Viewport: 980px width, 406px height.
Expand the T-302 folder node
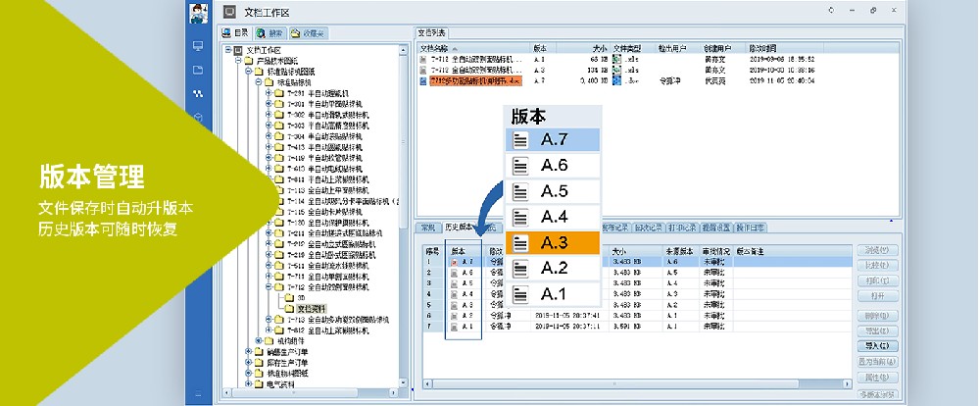269,115
